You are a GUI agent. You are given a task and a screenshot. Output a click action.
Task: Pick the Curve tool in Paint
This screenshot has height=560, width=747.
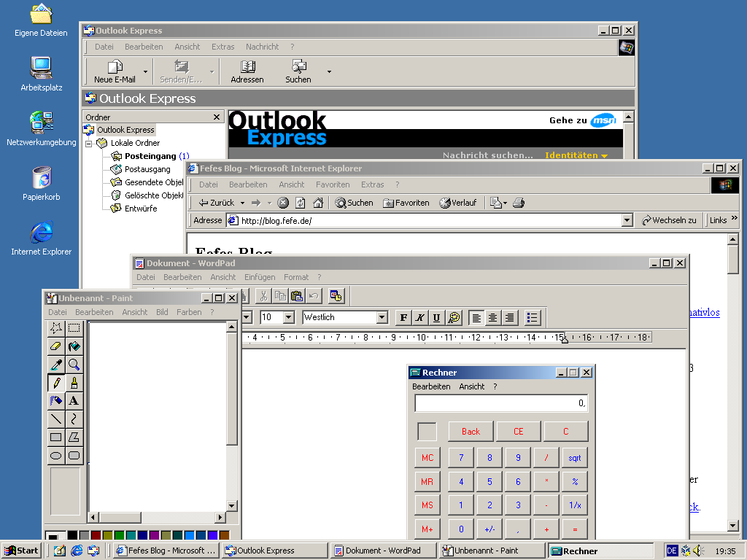click(x=74, y=419)
